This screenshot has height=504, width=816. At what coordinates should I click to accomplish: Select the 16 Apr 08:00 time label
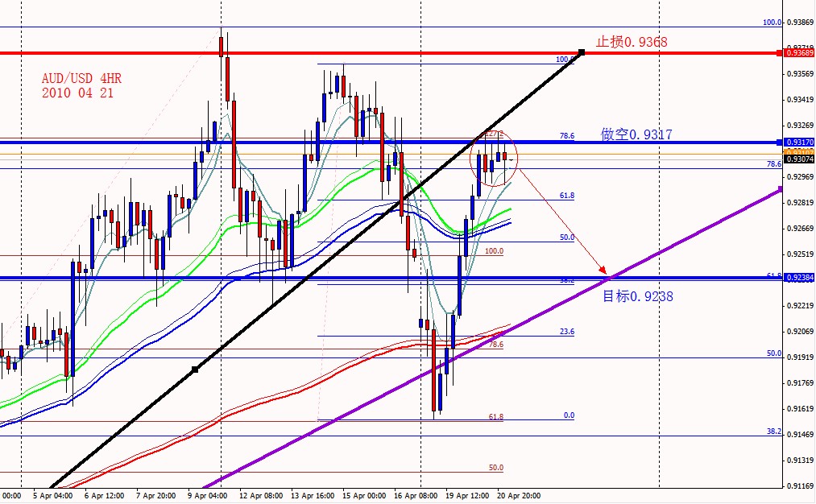click(x=416, y=496)
